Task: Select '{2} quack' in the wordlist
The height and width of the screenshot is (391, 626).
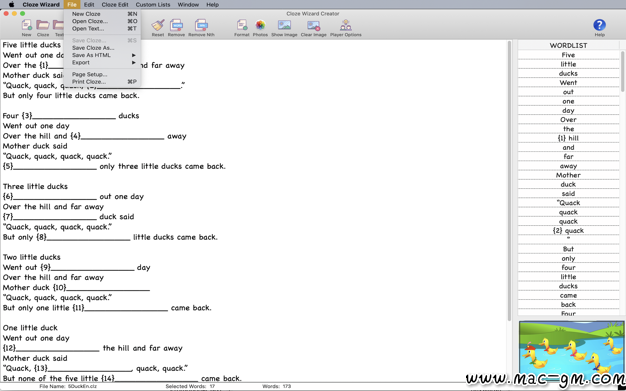Action: (568, 230)
